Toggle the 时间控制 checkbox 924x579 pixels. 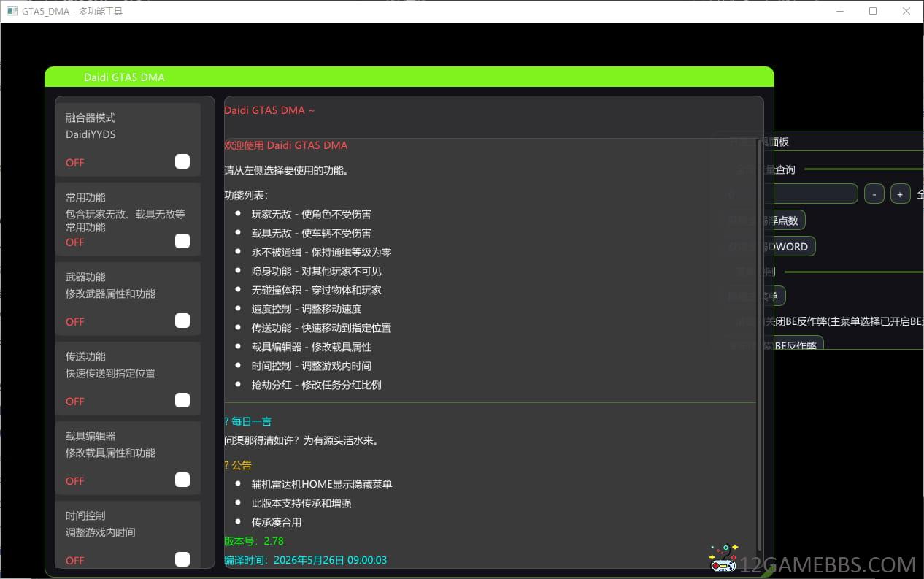click(182, 559)
